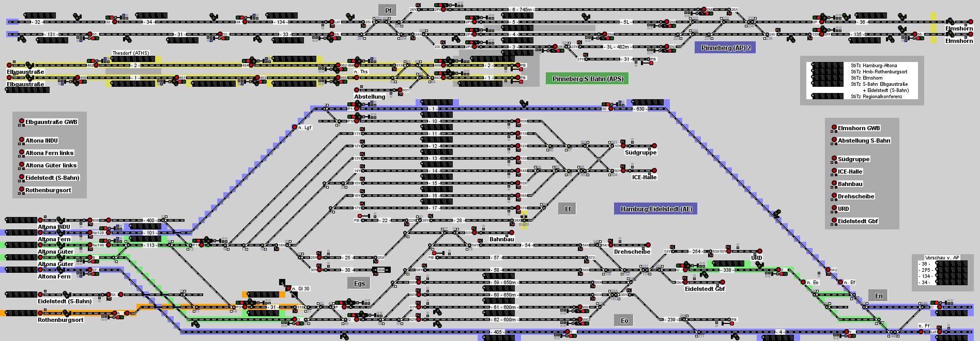This screenshot has height=341, width=980.
Task: Open the Pinneberg (AP) 2 label
Action: click(725, 48)
